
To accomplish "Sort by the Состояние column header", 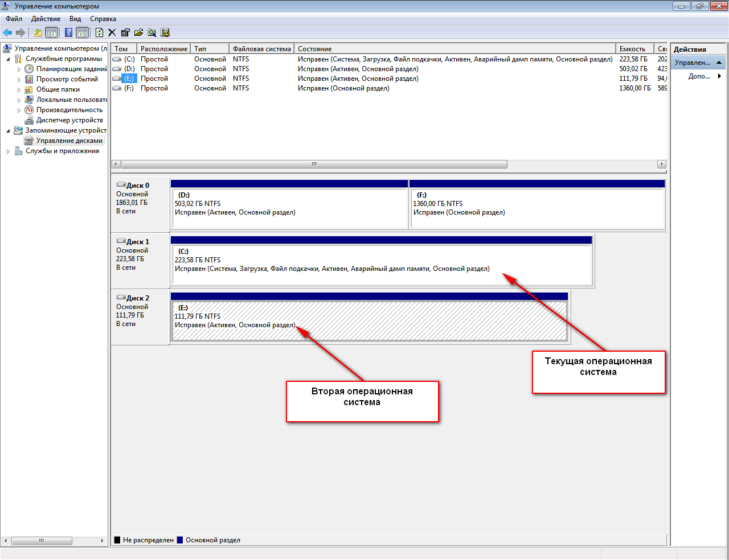I will (454, 49).
